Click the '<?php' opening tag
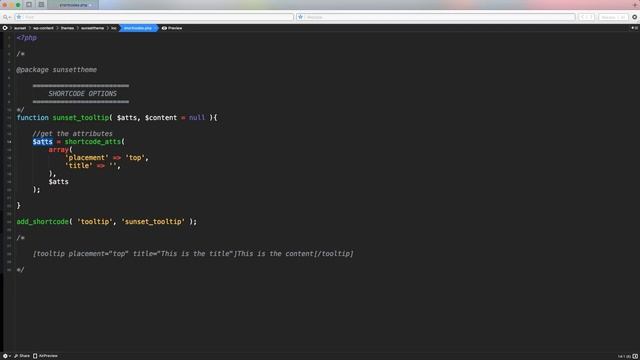 pyautogui.click(x=27, y=38)
